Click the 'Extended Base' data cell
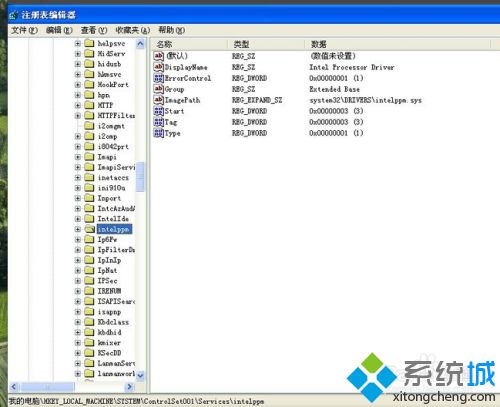500x407 pixels. tap(334, 89)
